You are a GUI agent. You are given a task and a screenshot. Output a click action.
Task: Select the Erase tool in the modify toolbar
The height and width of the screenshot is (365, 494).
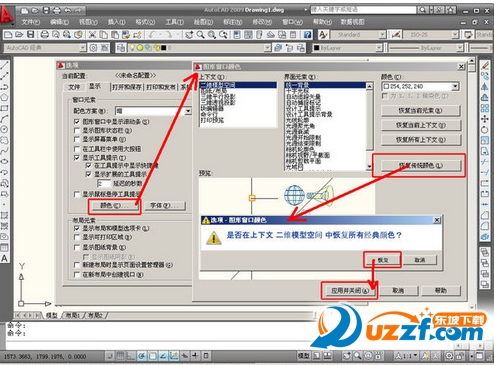[x=485, y=65]
